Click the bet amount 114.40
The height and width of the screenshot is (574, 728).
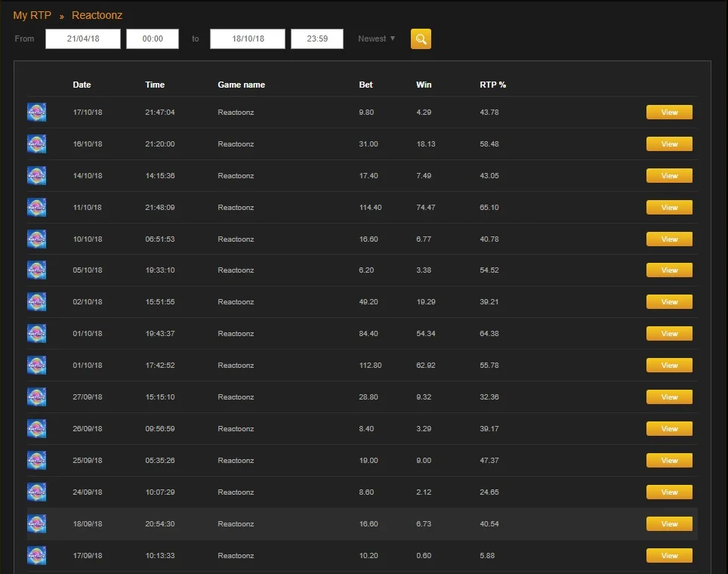coord(370,207)
